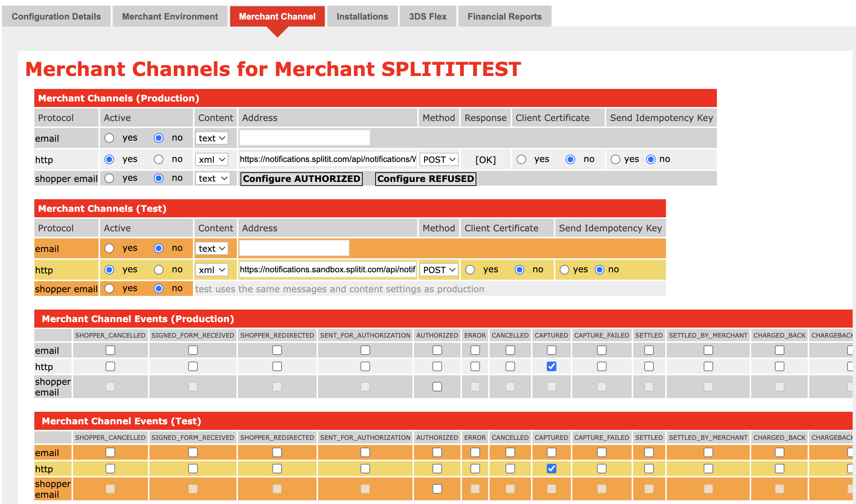
Task: Check production http CANCELLED event
Action: coord(510,366)
